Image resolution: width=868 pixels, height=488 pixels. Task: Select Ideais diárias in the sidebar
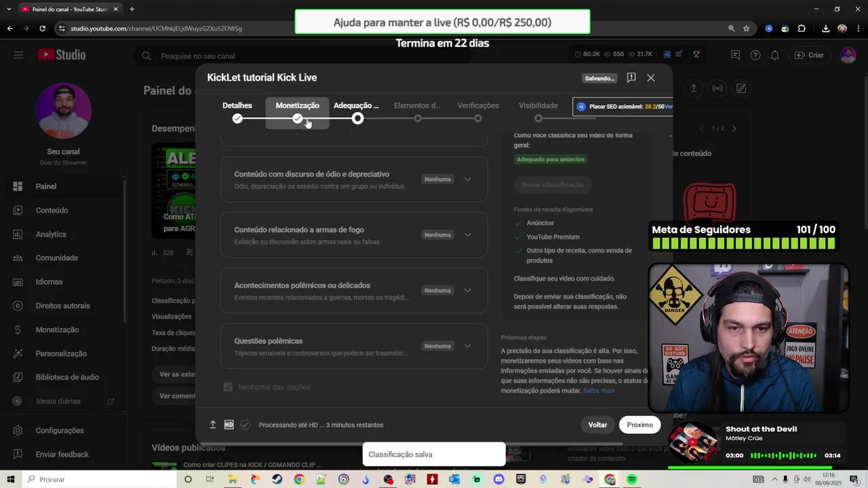(x=64, y=401)
